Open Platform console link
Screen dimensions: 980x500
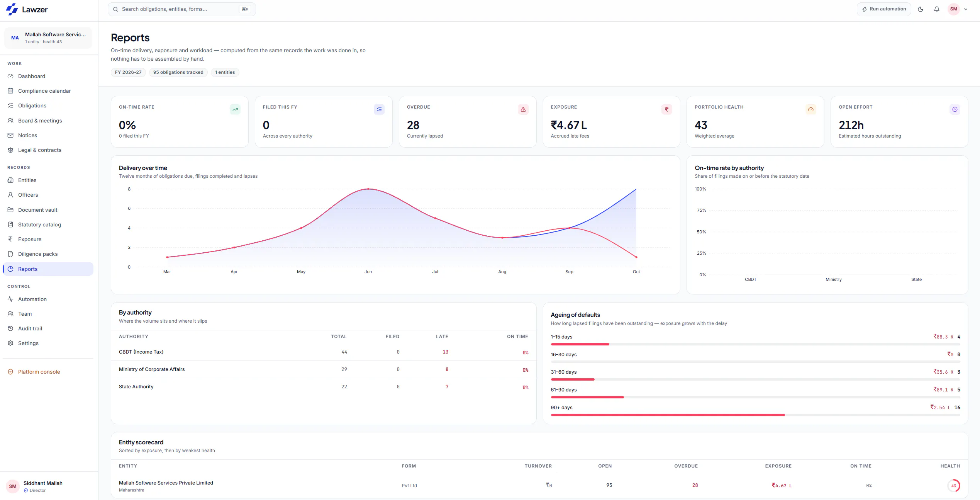point(48,372)
